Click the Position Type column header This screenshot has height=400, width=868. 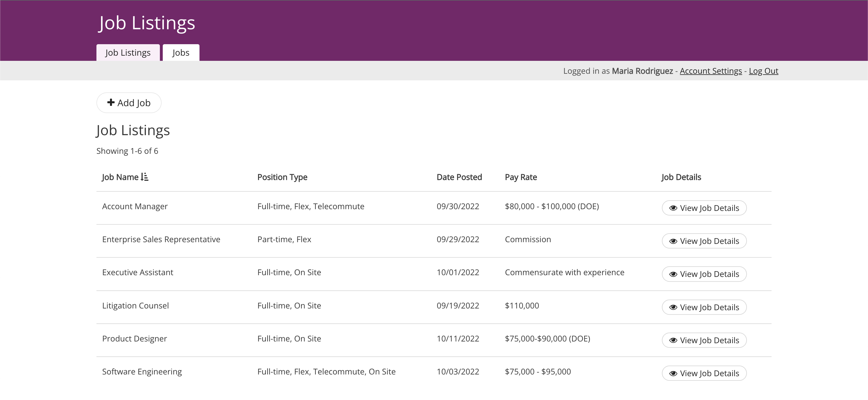(x=282, y=177)
